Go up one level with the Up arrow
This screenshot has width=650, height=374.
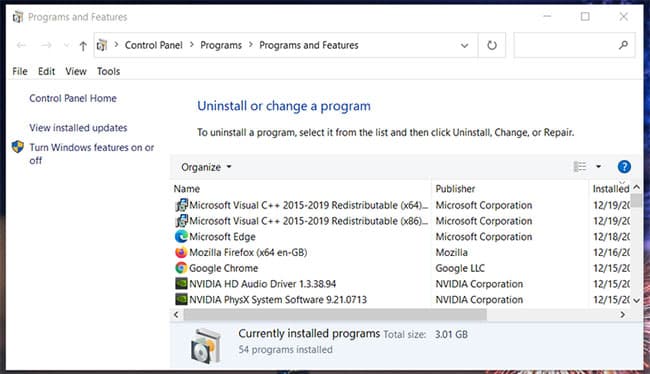(83, 46)
